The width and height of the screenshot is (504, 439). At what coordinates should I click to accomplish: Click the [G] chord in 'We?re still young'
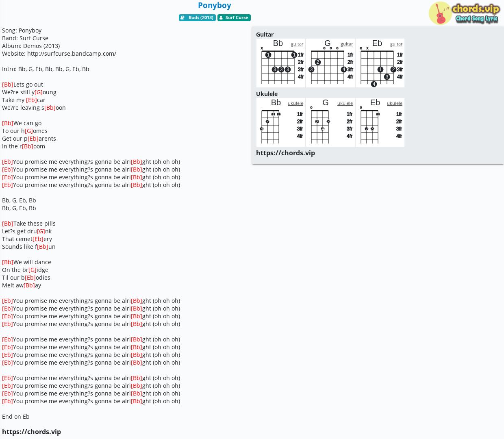click(x=39, y=92)
